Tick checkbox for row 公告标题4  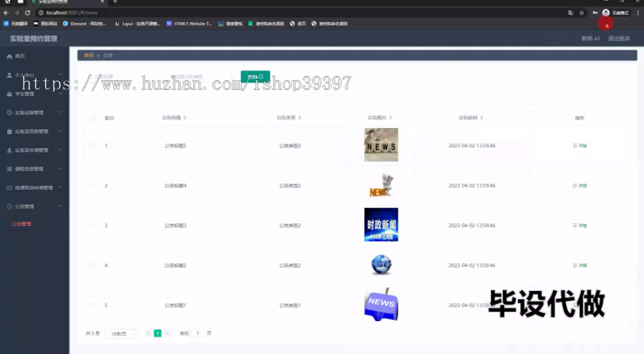point(92,186)
